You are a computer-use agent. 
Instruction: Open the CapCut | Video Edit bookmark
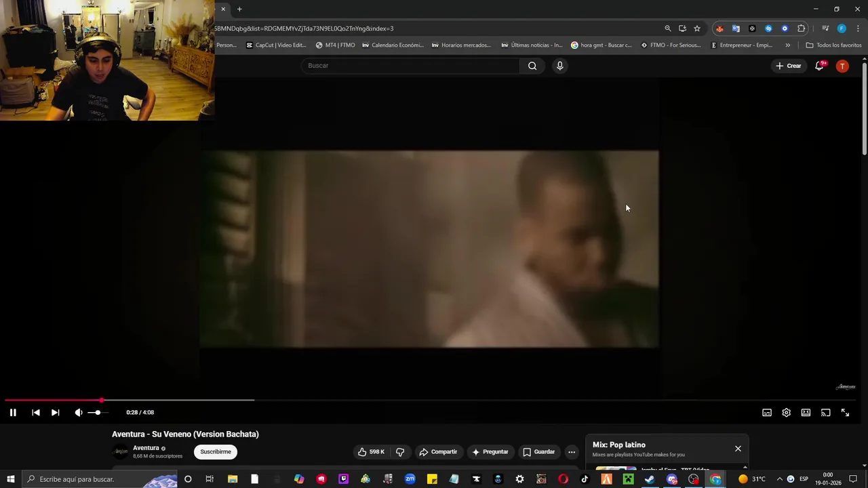276,45
